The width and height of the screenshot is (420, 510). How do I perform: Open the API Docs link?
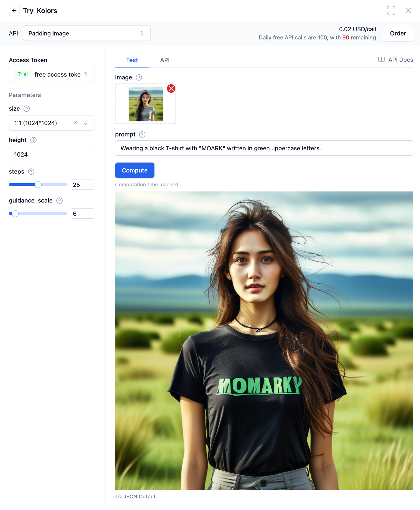pyautogui.click(x=396, y=60)
